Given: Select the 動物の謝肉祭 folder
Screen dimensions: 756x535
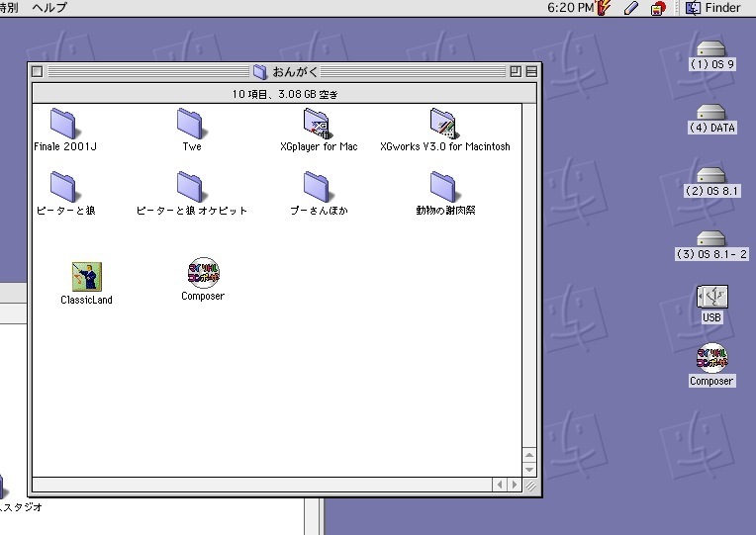Looking at the screenshot, I should click(444, 187).
